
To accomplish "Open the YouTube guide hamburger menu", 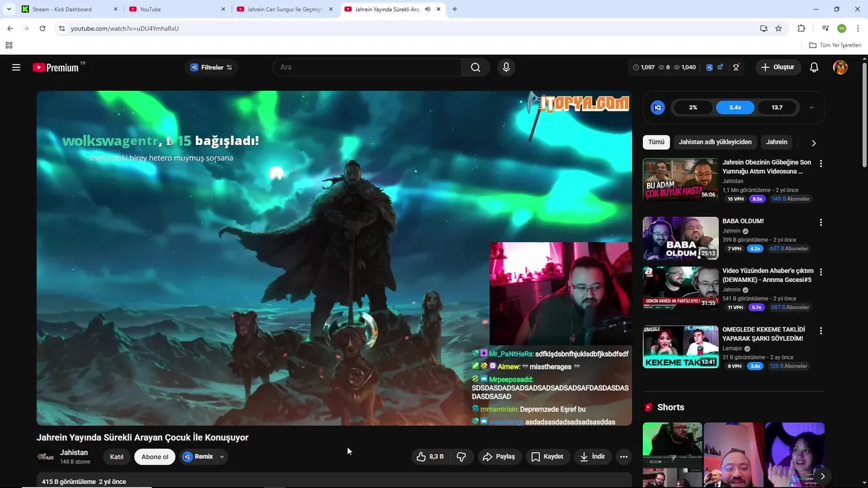I will click(16, 67).
